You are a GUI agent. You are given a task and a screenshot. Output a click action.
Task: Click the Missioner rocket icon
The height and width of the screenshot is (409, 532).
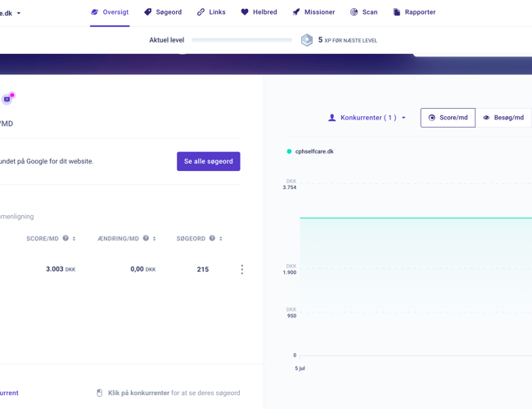(296, 12)
